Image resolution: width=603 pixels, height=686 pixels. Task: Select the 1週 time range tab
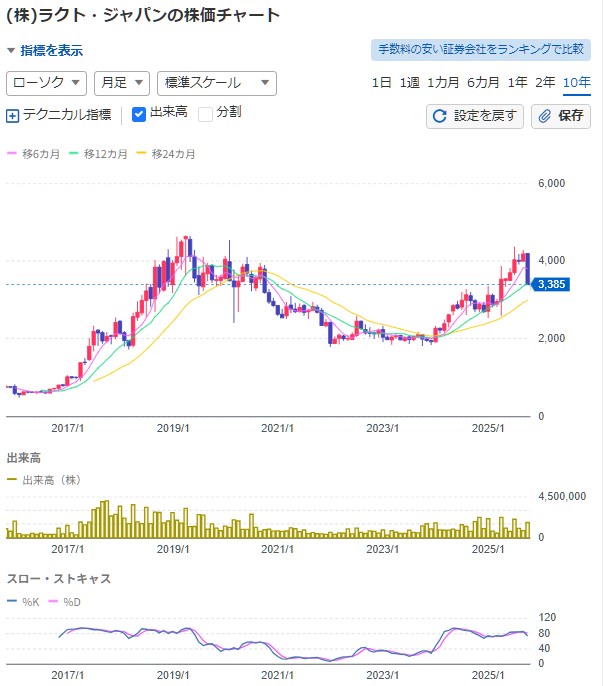click(410, 83)
